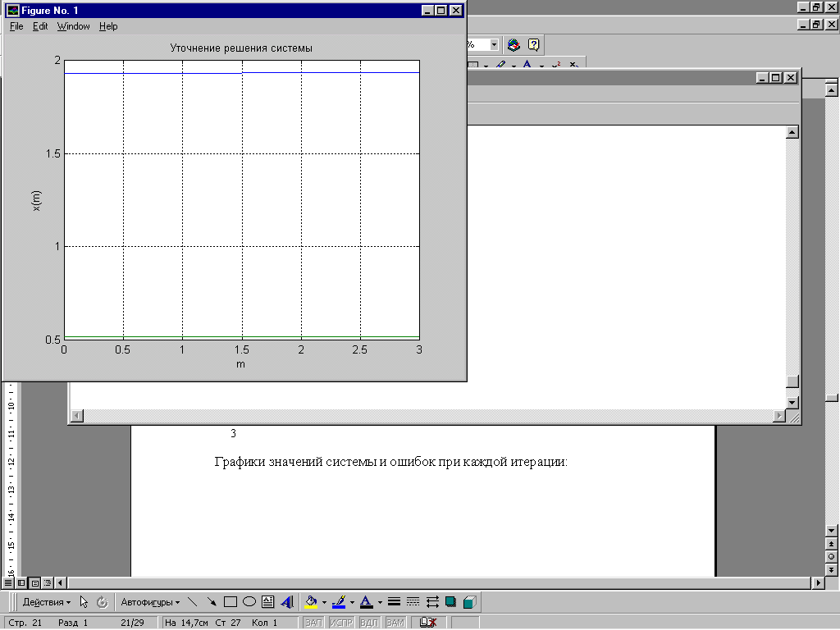Open 3-D effects settings
Viewport: 840px width, 630px height.
coord(469,602)
